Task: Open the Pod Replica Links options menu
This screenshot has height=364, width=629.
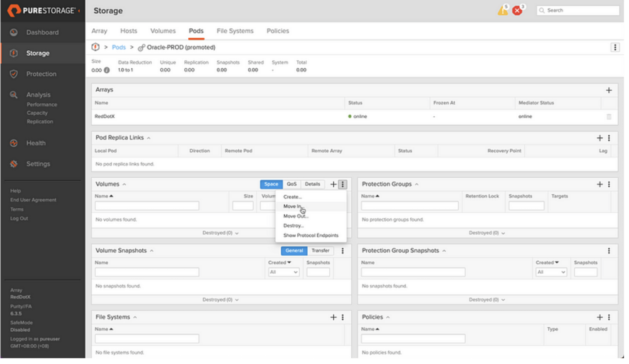Action: pos(609,138)
